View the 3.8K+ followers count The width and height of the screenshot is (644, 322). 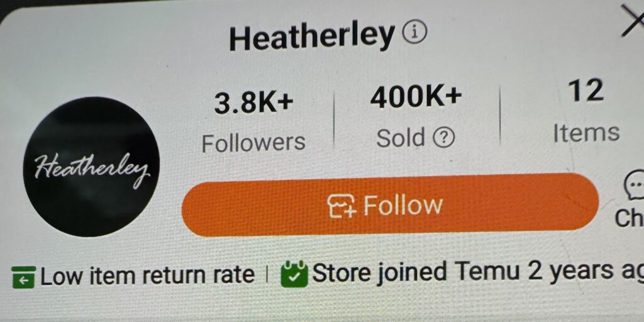tap(254, 104)
